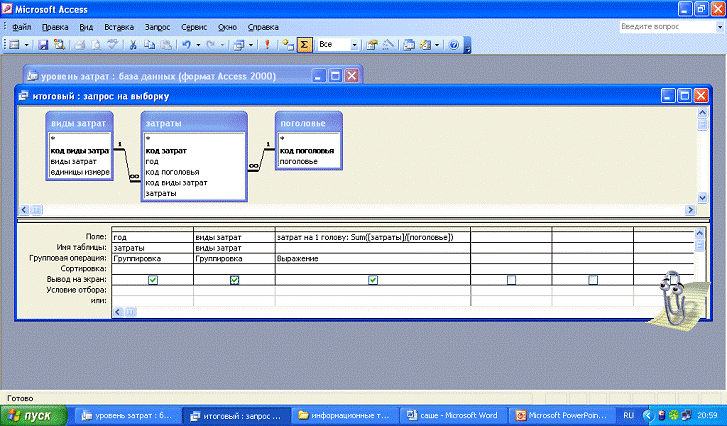Switch to the 'саше - Microsoft Word' taskbar button

click(x=451, y=415)
